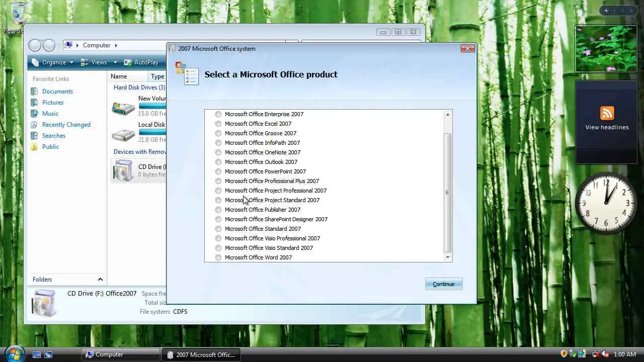
Task: Select Microsoft Office Visio Professional 2007 radio button
Action: (218, 238)
